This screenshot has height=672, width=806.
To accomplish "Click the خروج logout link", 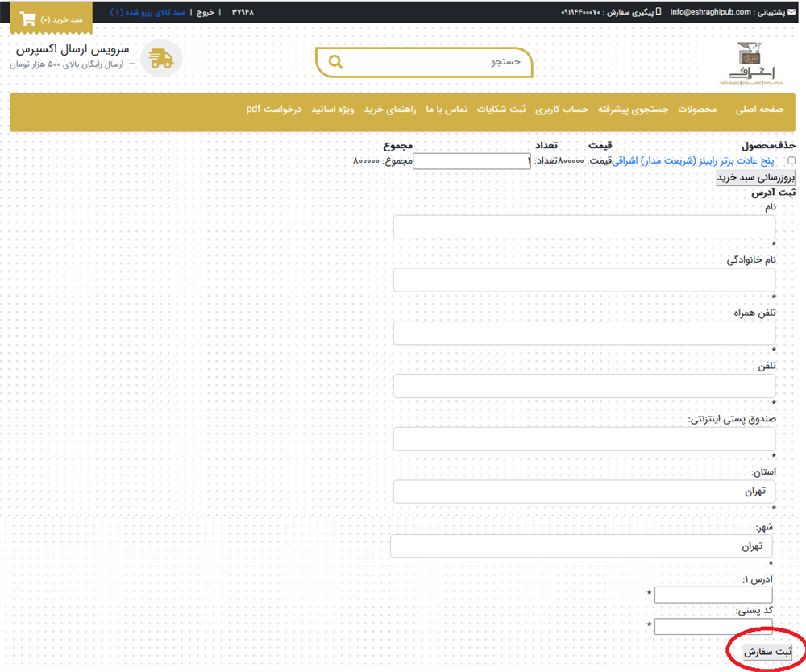I will (205, 12).
